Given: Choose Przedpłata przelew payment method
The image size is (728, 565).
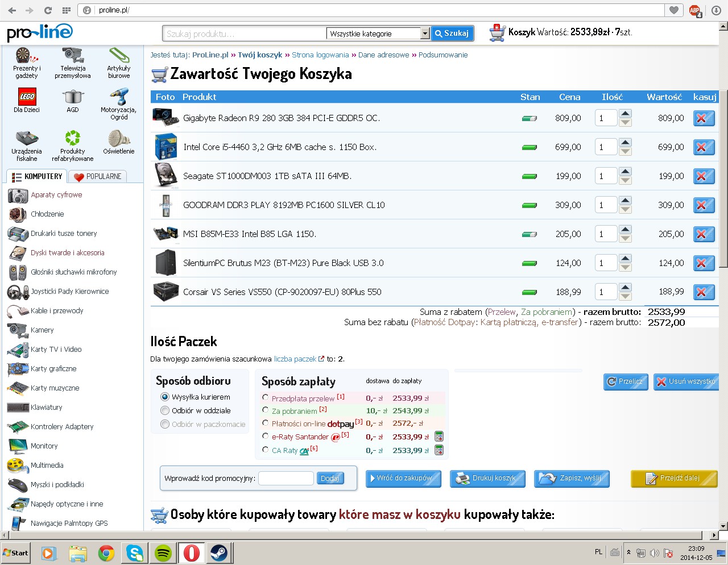Looking at the screenshot, I should pos(266,397).
